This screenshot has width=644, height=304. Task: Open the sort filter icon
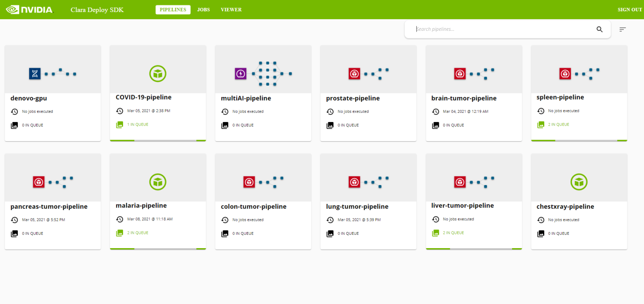point(623,30)
